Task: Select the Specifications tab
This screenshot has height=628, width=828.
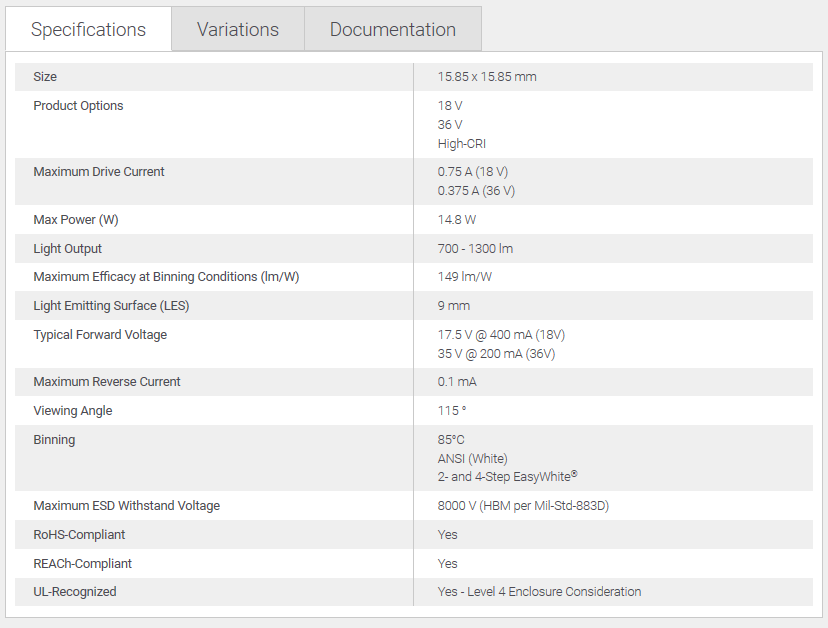Action: [88, 29]
